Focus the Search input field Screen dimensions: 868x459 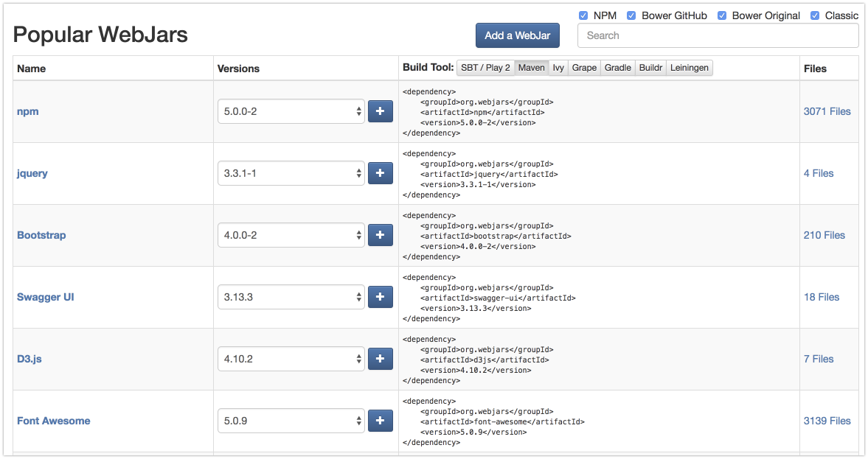[718, 35]
